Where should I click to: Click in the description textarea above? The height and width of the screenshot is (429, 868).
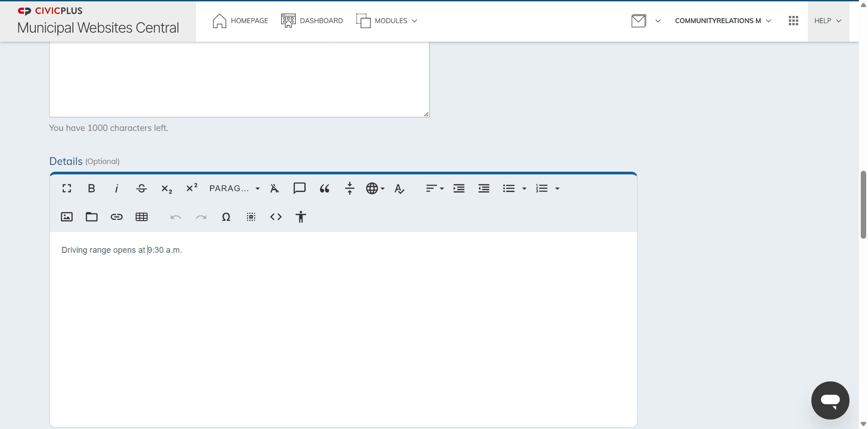pos(240,79)
